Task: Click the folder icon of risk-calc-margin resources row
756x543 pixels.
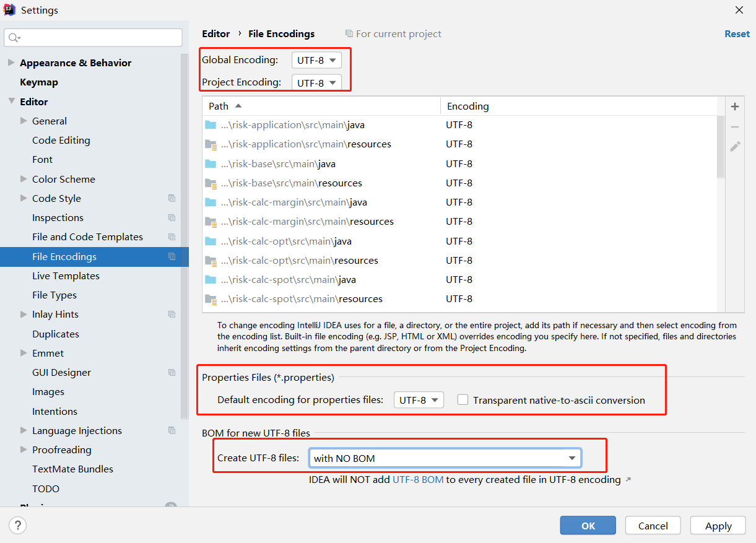Action: (211, 222)
